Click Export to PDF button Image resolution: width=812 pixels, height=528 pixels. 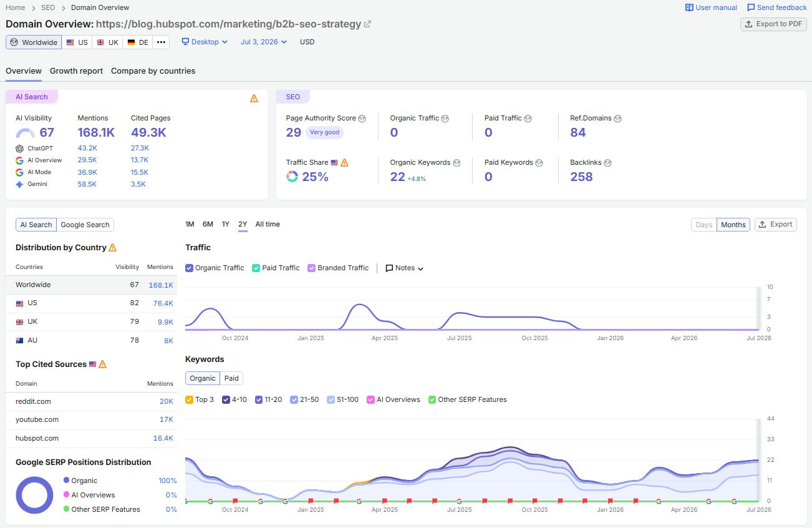[773, 24]
